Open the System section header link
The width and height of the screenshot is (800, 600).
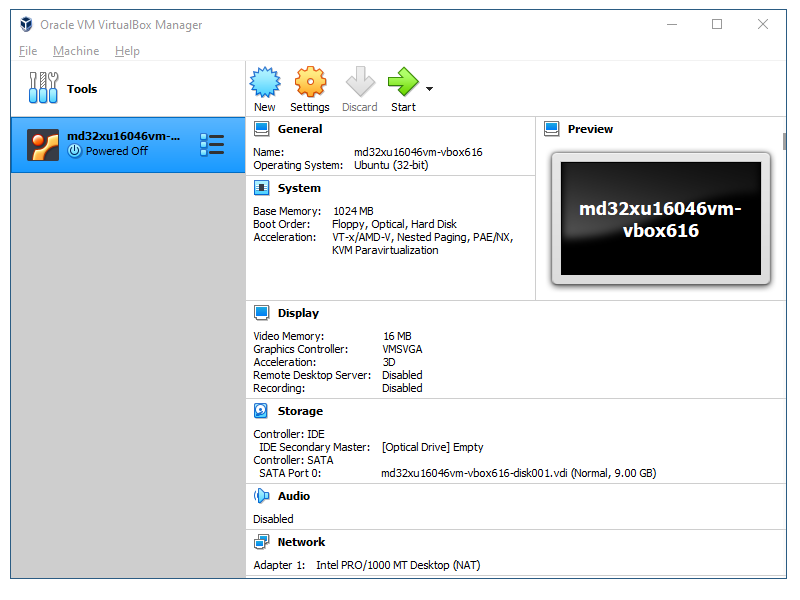click(x=299, y=188)
